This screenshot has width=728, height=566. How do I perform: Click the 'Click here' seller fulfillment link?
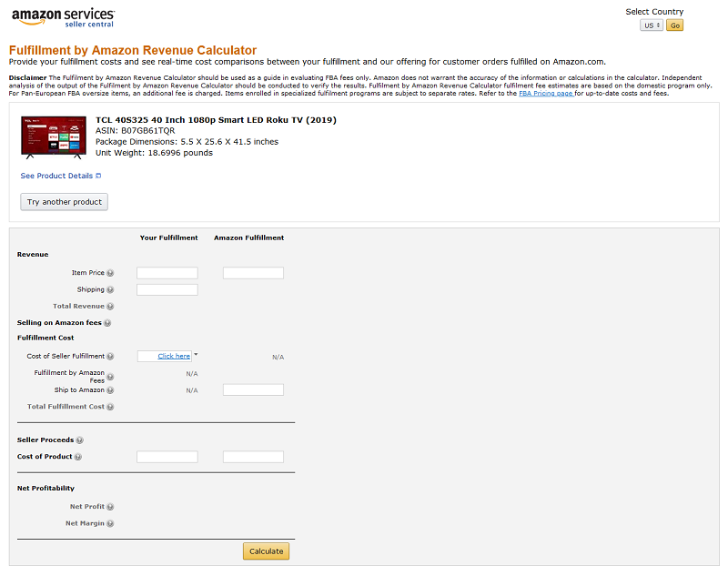[174, 356]
